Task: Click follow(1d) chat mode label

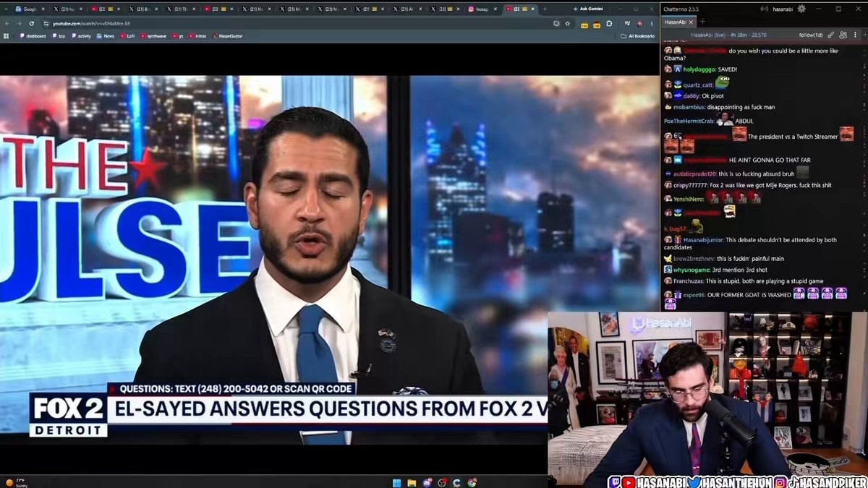Action: point(811,34)
